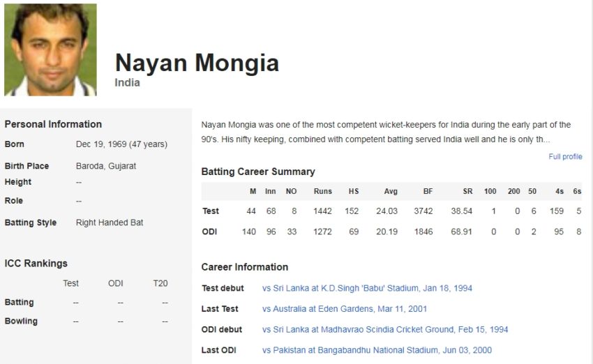Select the ODI row in batting table
Screen dimensions: 593x364
point(391,232)
